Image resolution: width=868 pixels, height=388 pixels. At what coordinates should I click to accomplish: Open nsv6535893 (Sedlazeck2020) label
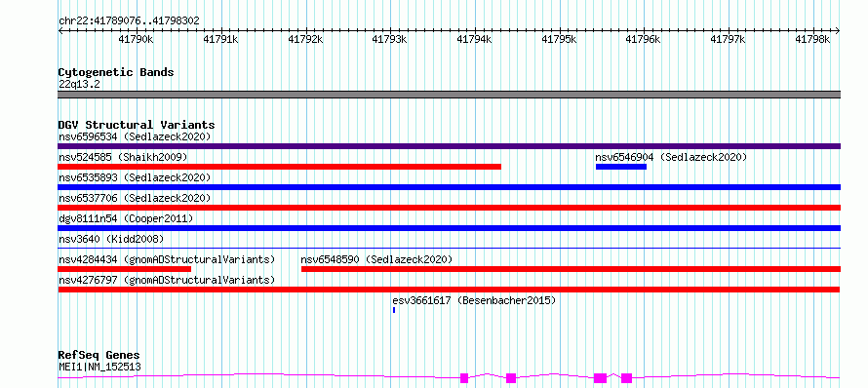(x=135, y=177)
